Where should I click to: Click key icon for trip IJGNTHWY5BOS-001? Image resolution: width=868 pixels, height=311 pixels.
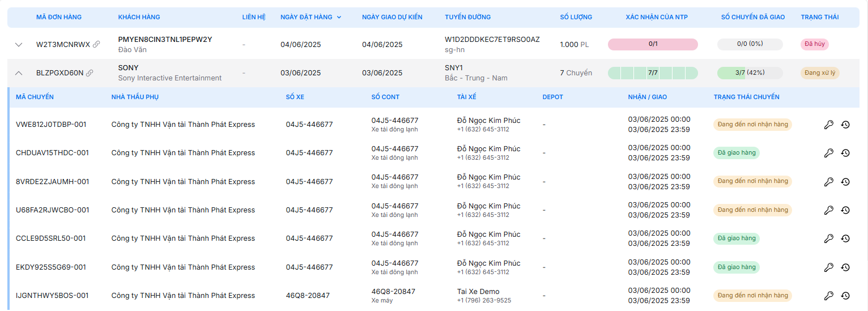pyautogui.click(x=828, y=296)
